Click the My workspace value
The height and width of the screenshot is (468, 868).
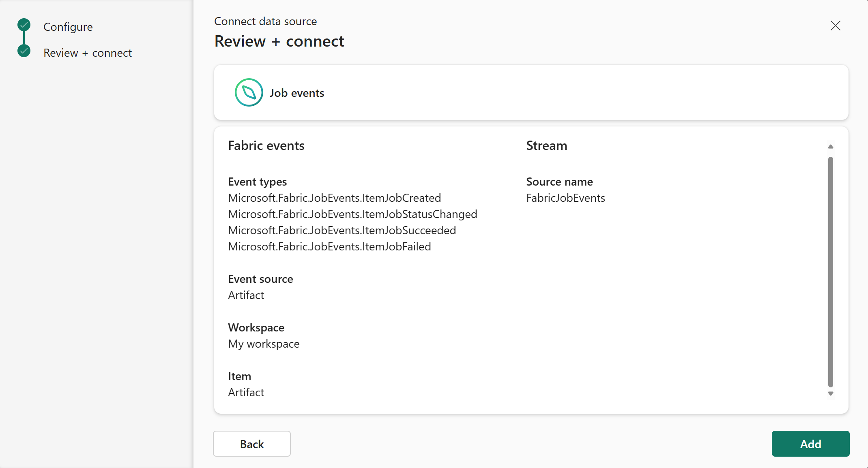(x=264, y=344)
